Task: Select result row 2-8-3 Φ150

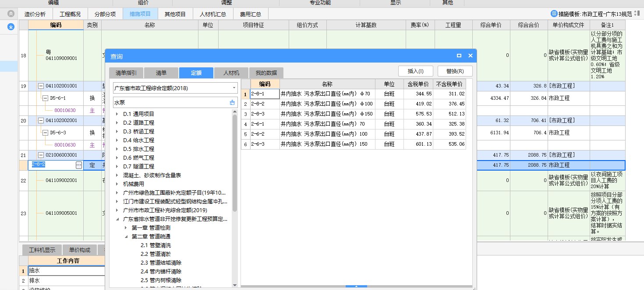Action: [x=354, y=114]
